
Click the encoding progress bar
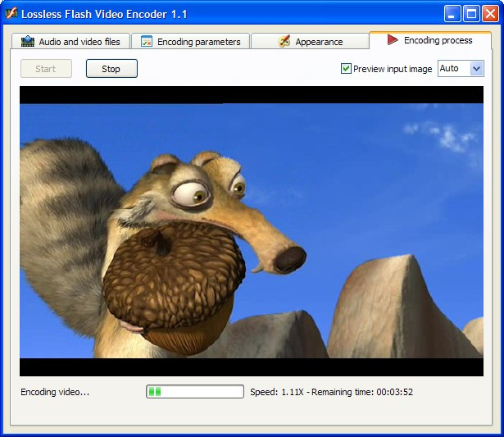click(x=195, y=391)
